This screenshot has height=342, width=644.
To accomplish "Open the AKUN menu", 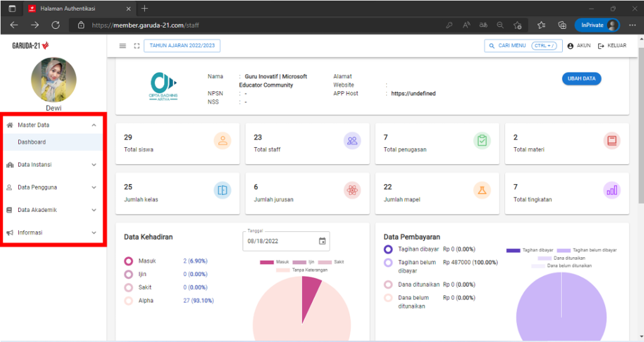I will pos(579,45).
